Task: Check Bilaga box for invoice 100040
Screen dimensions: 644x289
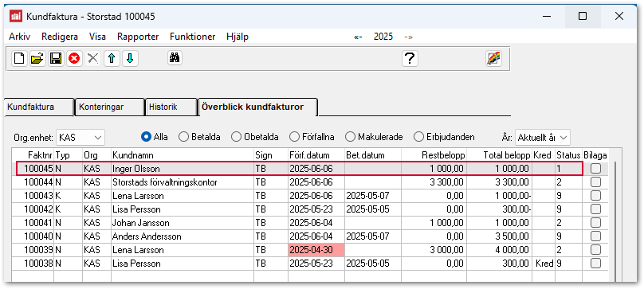Action: (595, 236)
